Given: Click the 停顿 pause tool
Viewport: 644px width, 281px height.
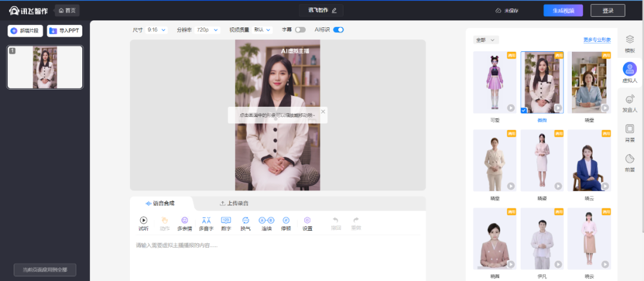Looking at the screenshot, I should click(286, 221).
